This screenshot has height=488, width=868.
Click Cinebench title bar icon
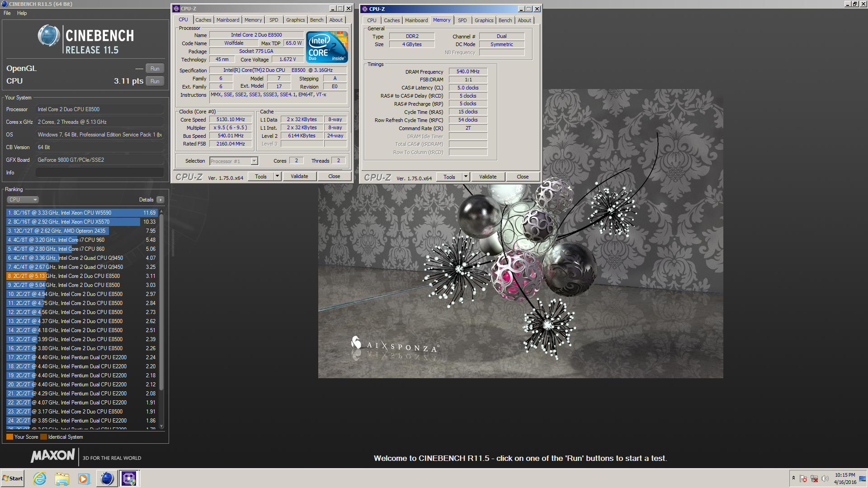click(5, 4)
